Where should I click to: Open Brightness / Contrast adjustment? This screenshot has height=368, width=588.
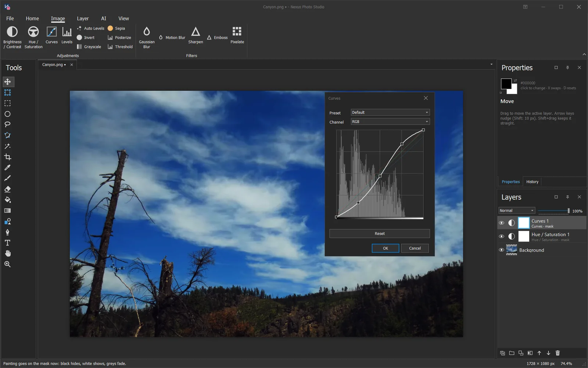click(12, 37)
